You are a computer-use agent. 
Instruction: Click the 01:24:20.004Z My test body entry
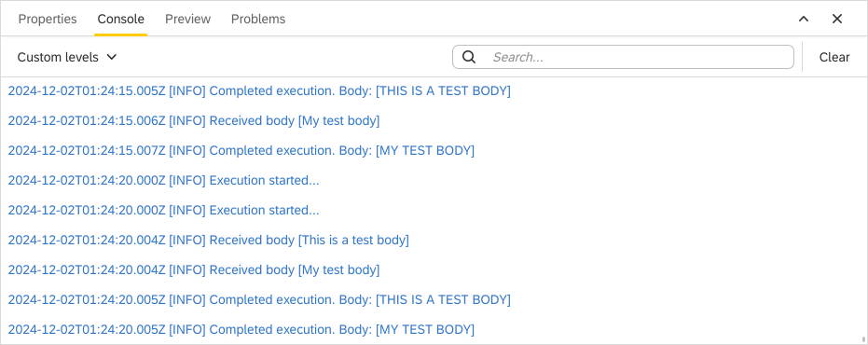coord(194,270)
